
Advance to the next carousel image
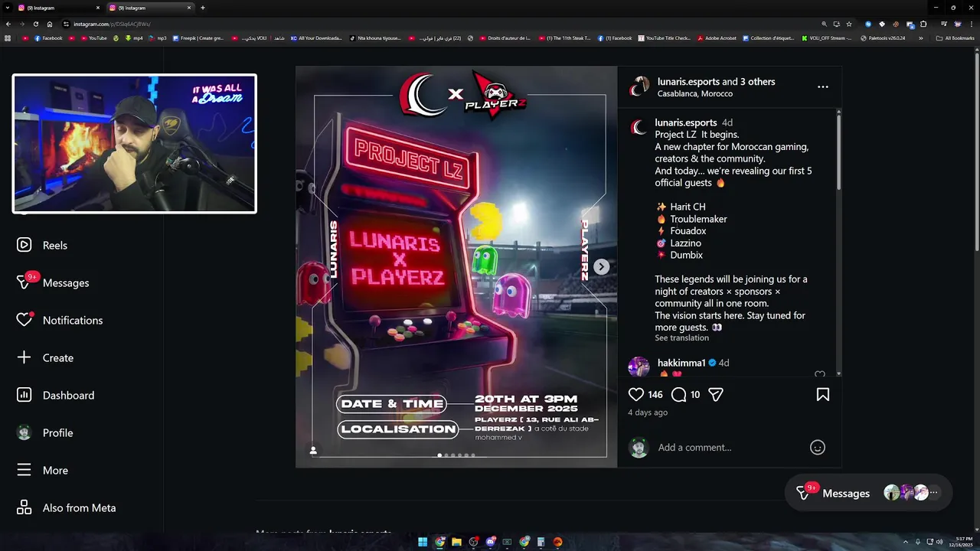602,266
